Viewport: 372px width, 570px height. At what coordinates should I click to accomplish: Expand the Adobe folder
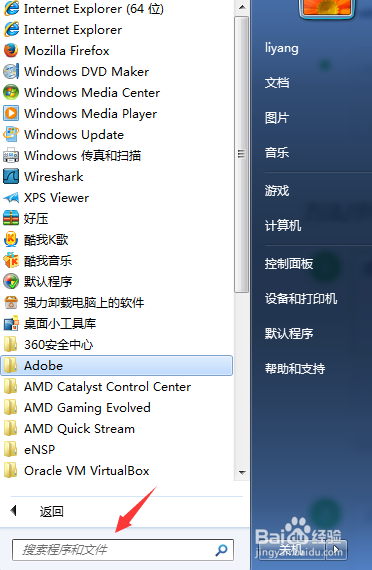[x=117, y=365]
